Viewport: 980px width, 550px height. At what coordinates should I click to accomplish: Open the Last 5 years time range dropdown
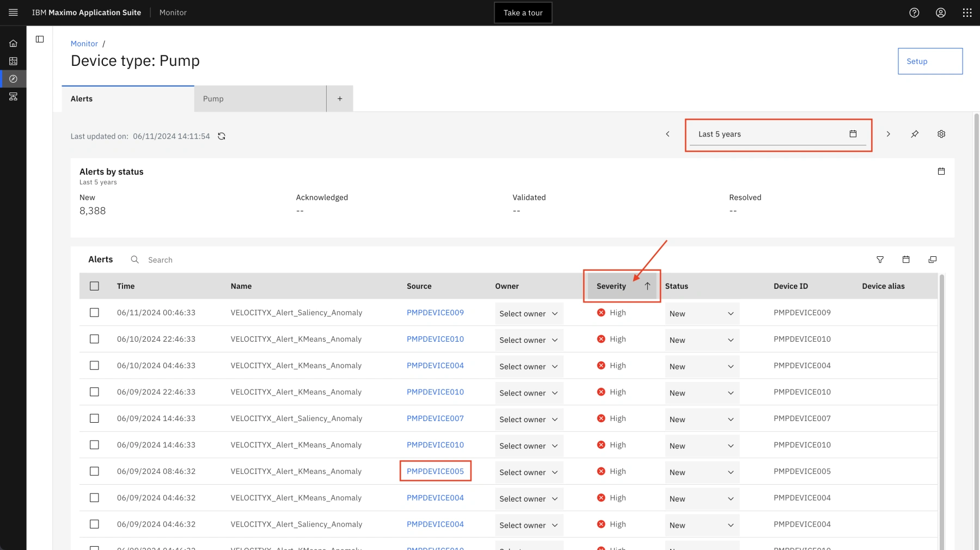click(x=778, y=134)
